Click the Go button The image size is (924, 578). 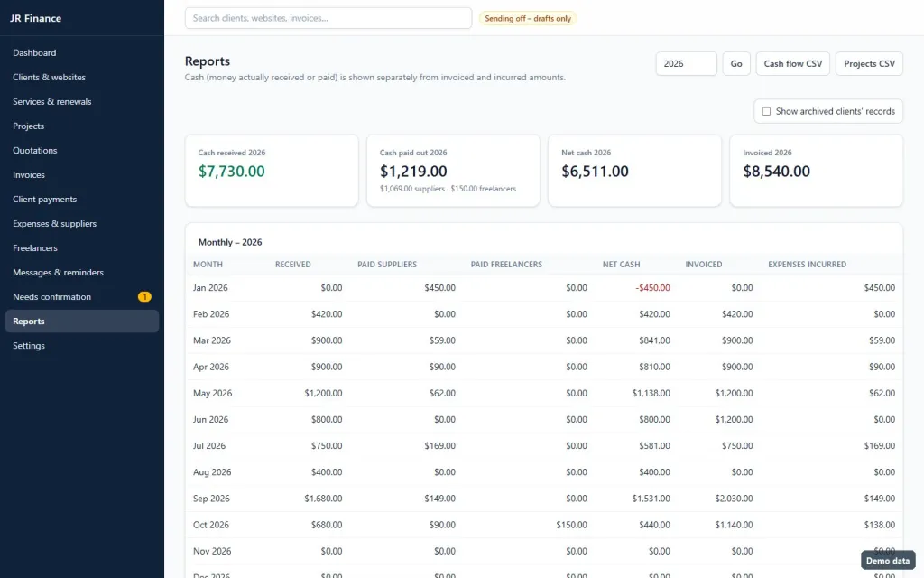(736, 64)
